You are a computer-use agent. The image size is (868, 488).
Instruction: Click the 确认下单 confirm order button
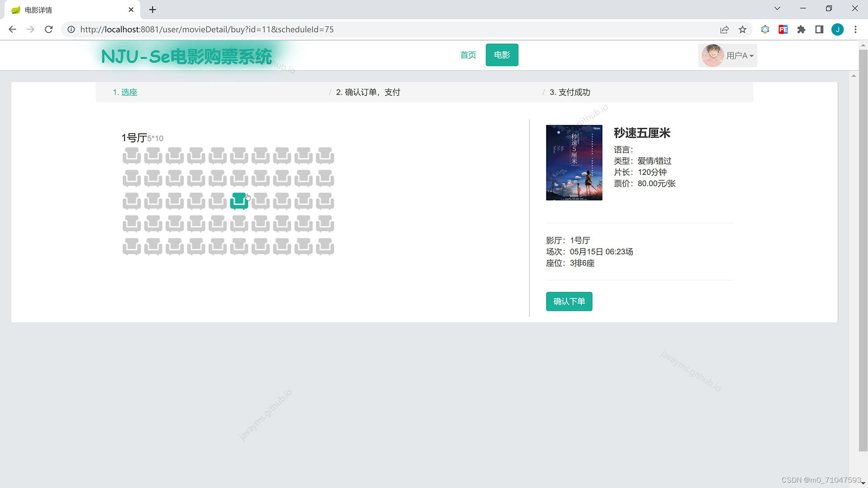pyautogui.click(x=569, y=301)
